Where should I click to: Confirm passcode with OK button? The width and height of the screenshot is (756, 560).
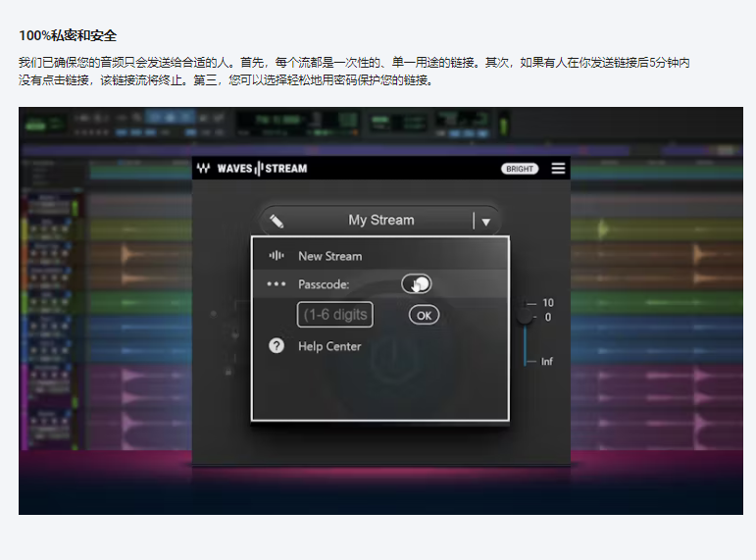tap(425, 316)
